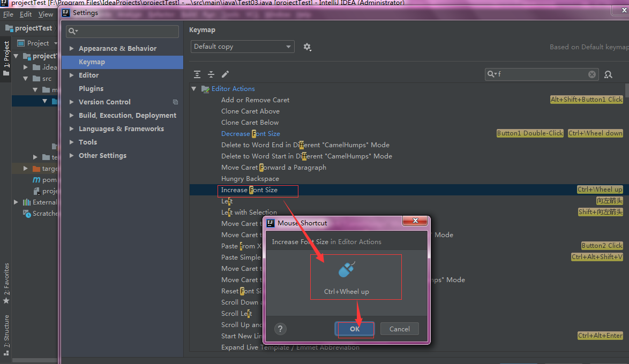Expand the Editor settings section
The height and width of the screenshot is (364, 629).
point(71,75)
